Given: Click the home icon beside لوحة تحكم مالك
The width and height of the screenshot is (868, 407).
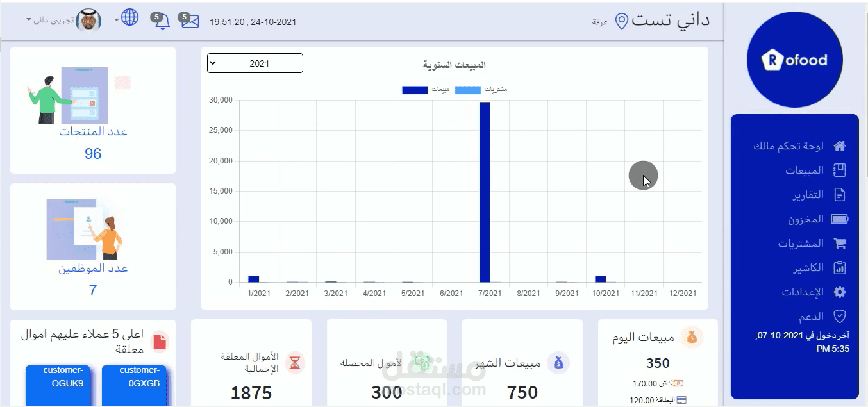Looking at the screenshot, I should pyautogui.click(x=839, y=146).
